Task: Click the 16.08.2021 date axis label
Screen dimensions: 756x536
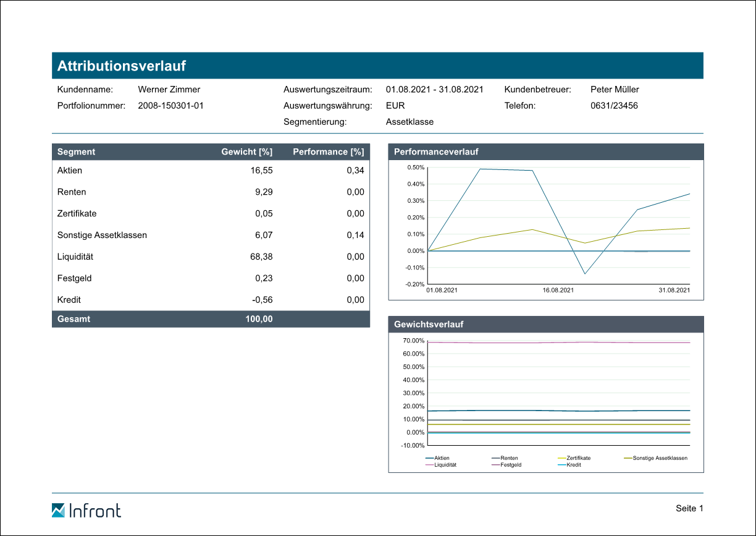Action: tap(558, 290)
